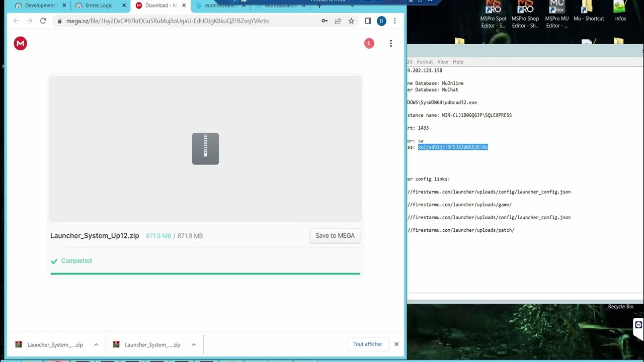Expand options for first downloaded zip
This screenshot has width=644, height=362.
[96, 345]
